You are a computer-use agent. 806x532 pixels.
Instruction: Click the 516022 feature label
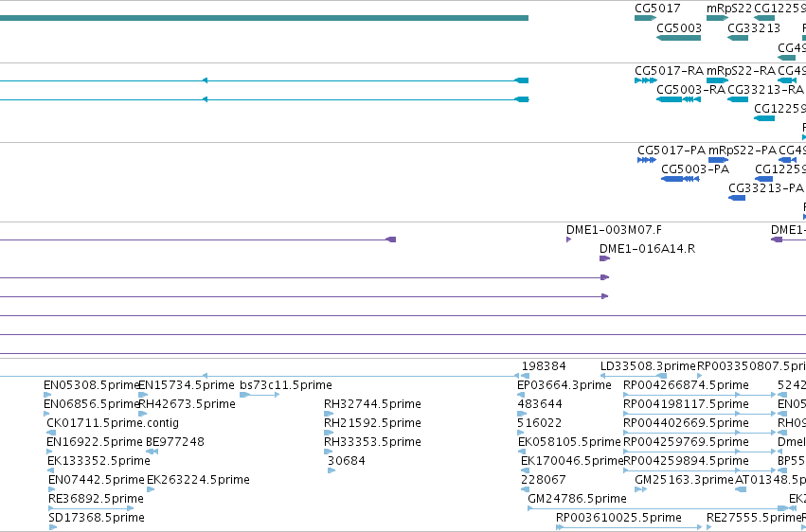point(539,423)
